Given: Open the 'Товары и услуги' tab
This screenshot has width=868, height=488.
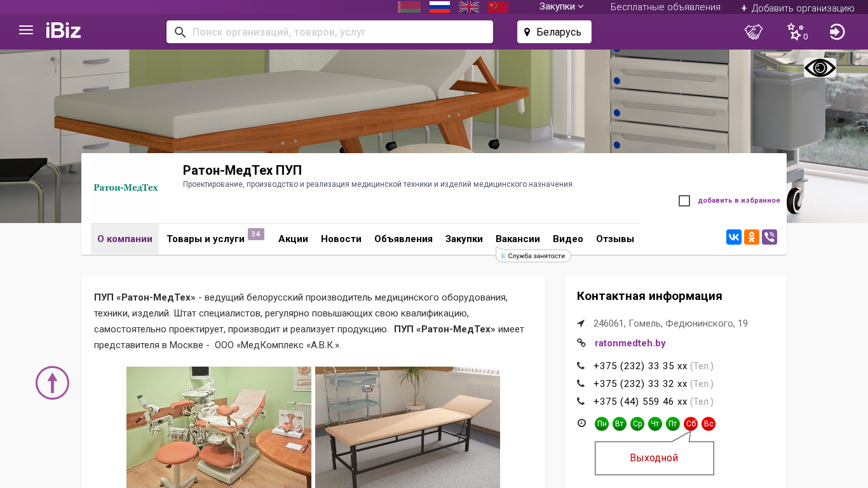Looking at the screenshot, I should (205, 239).
